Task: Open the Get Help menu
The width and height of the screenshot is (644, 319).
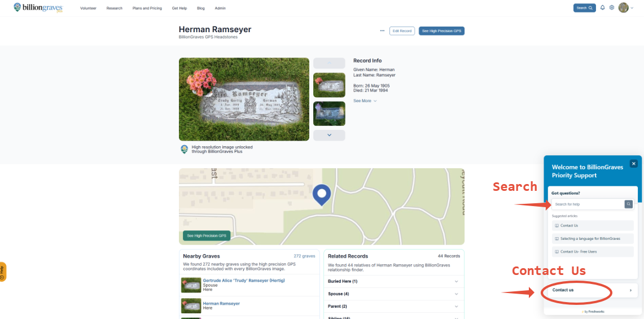Action: (x=179, y=8)
